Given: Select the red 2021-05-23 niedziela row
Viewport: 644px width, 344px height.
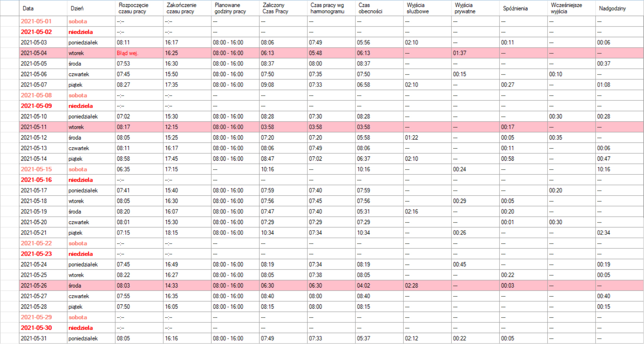Looking at the screenshot, I should (x=331, y=254).
